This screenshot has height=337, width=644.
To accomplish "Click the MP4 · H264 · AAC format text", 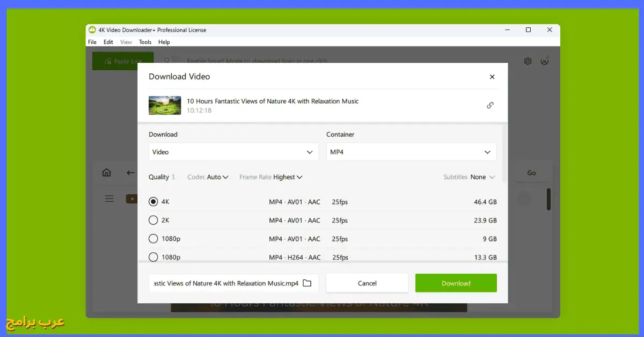I will click(295, 258).
